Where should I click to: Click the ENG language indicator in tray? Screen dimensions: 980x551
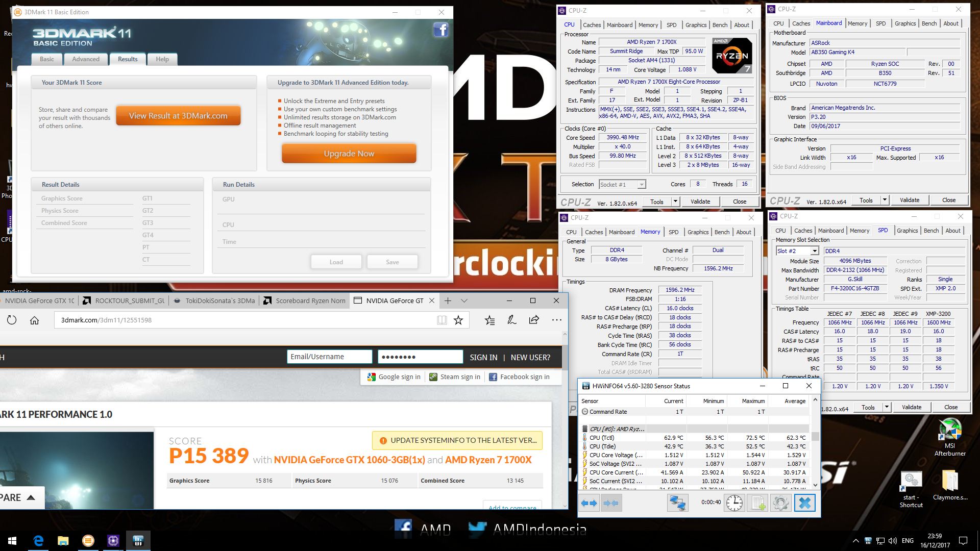(x=908, y=541)
